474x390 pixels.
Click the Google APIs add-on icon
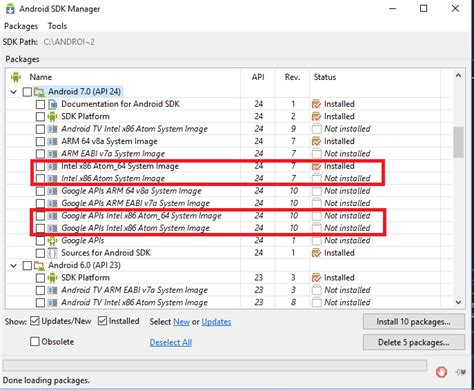click(x=53, y=240)
